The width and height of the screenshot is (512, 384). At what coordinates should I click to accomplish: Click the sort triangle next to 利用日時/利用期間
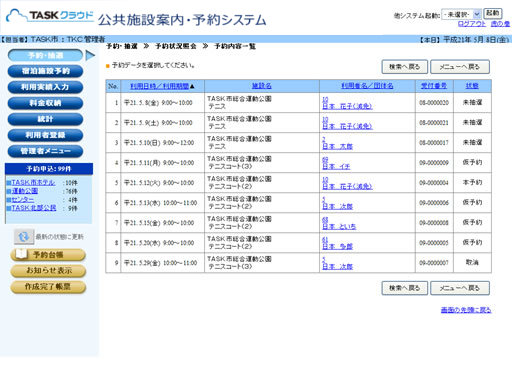pyautogui.click(x=192, y=86)
